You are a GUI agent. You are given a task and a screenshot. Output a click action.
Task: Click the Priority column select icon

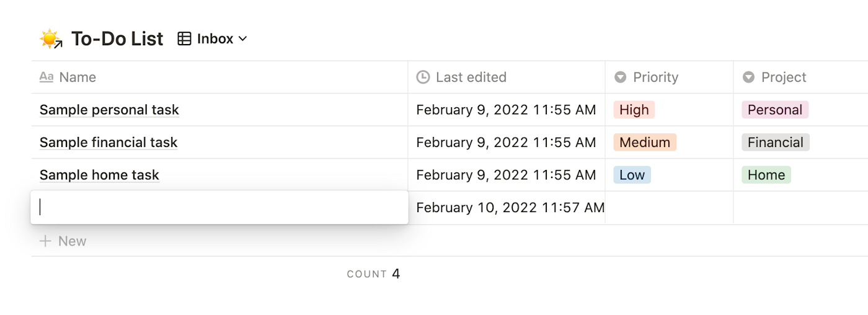pyautogui.click(x=620, y=78)
